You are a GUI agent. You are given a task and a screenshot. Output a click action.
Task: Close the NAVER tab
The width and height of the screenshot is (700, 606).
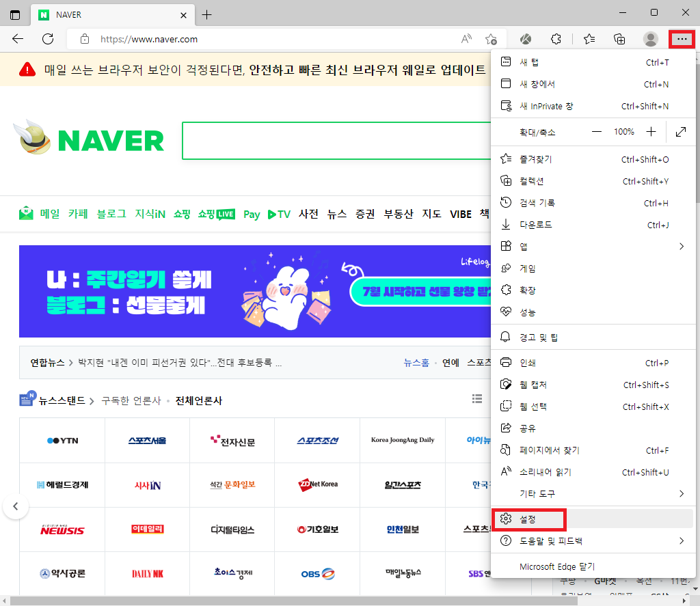[x=183, y=15]
